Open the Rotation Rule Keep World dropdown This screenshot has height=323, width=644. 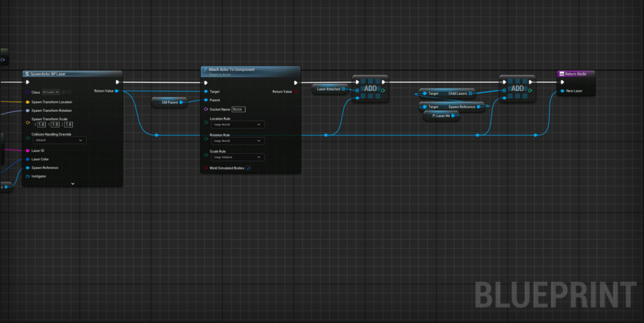tap(237, 141)
